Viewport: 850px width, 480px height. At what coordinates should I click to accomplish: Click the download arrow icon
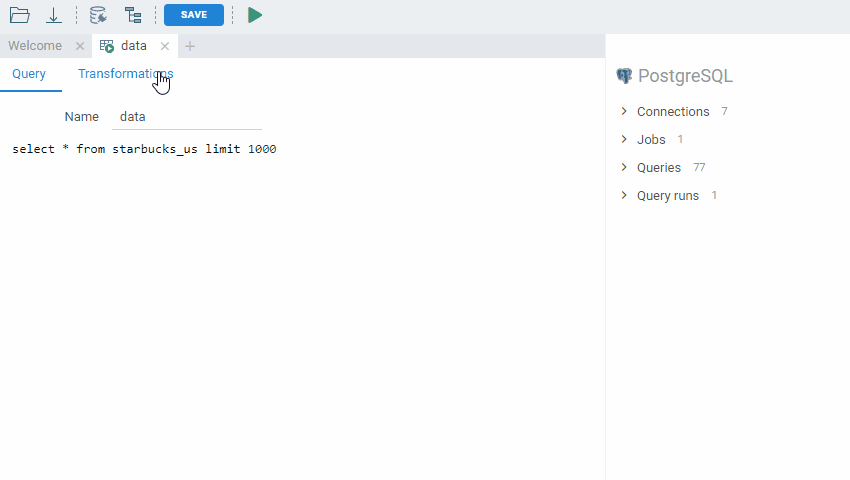(x=54, y=15)
